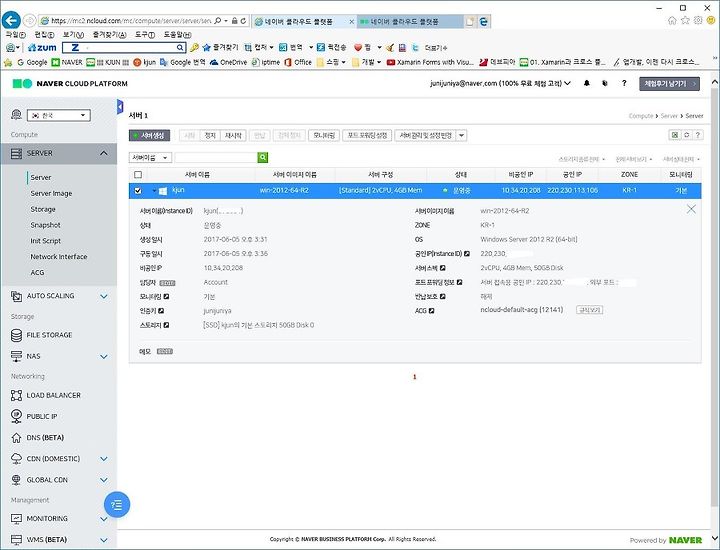Click the Naver Cloud Platform logo
The width and height of the screenshot is (720, 550).
(x=70, y=84)
